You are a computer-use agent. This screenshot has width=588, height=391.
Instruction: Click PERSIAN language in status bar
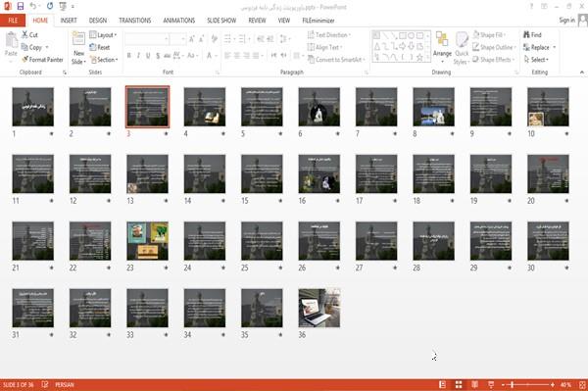[65, 384]
